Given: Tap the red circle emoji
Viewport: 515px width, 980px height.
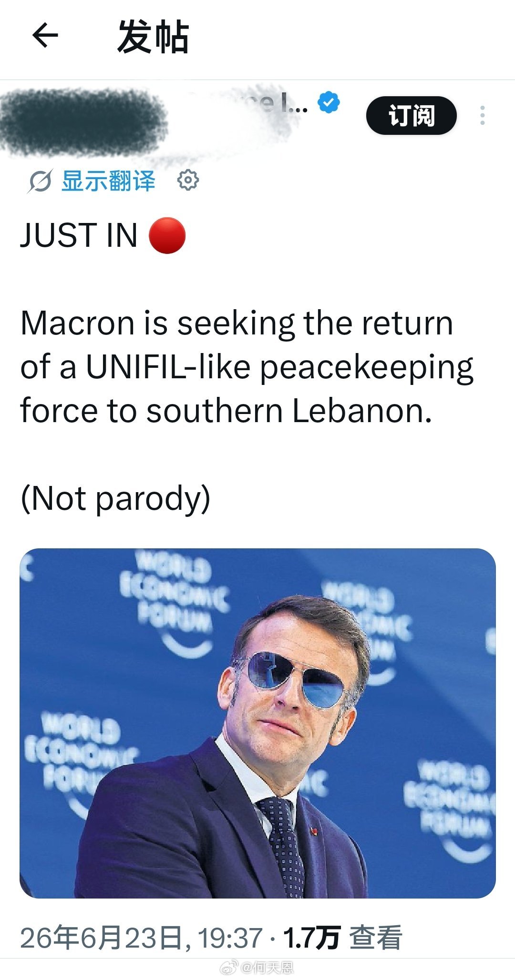Looking at the screenshot, I should (167, 235).
